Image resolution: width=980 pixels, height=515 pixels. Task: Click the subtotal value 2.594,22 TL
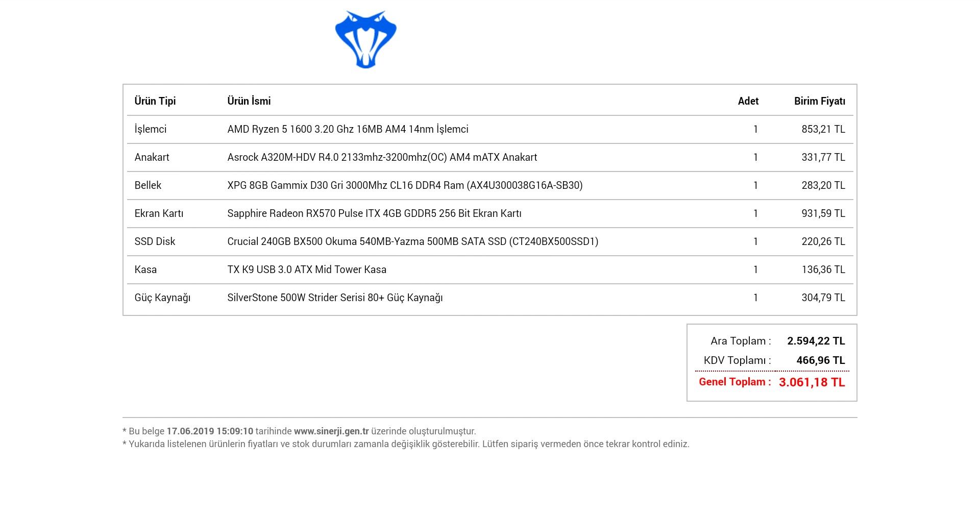[816, 341]
